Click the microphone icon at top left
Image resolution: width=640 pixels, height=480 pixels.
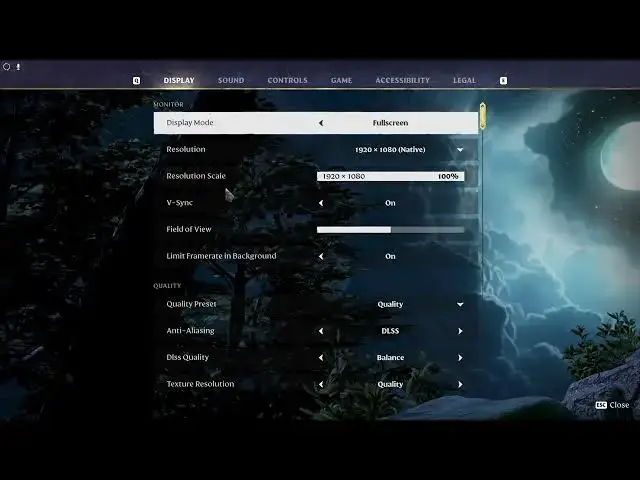18,67
